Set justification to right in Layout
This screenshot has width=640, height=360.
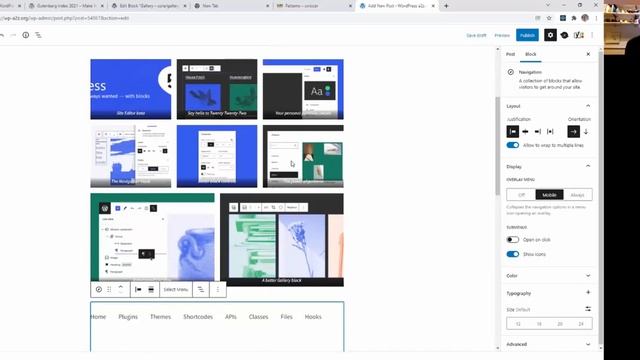538,131
